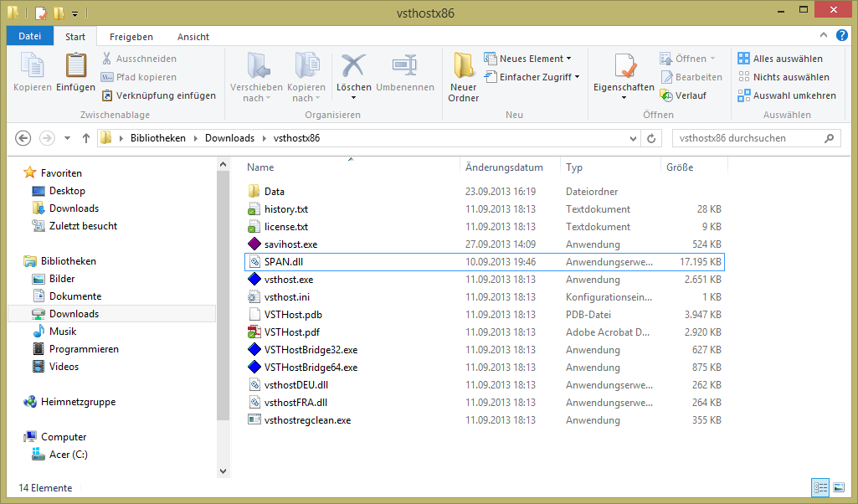Click Auswahl umkehren to invert selection
Screen dimensions: 858x504
coord(787,95)
